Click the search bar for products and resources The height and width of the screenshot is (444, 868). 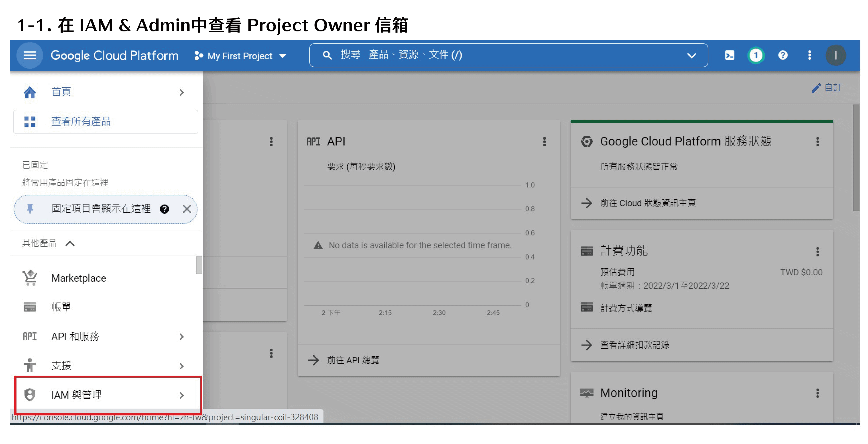[x=508, y=55]
